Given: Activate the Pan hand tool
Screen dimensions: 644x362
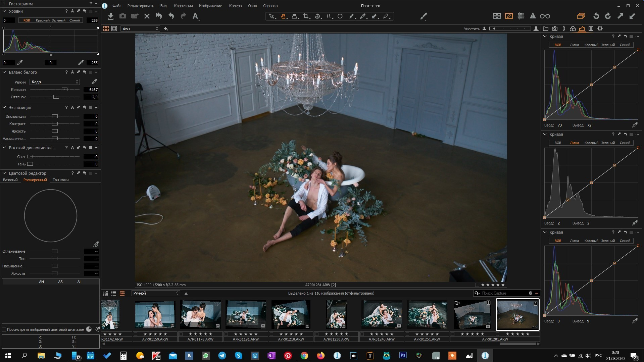Looking at the screenshot, I should pos(283,16).
